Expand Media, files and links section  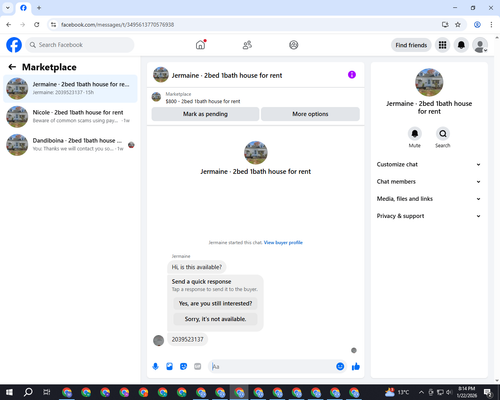429,199
